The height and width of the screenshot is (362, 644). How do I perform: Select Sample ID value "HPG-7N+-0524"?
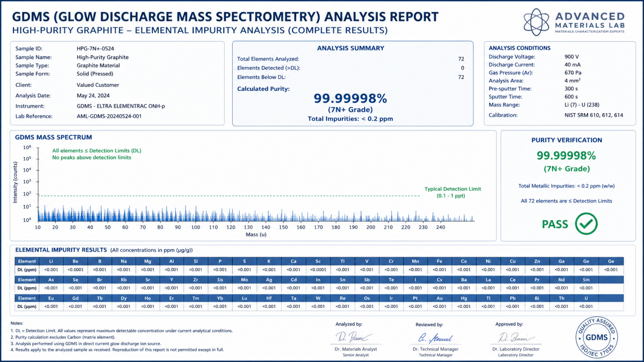[x=95, y=49]
